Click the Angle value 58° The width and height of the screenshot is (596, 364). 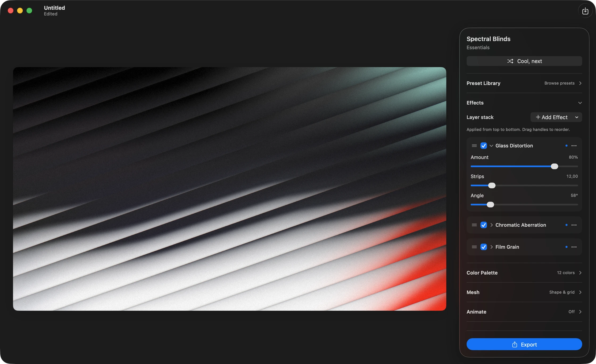pyautogui.click(x=574, y=196)
